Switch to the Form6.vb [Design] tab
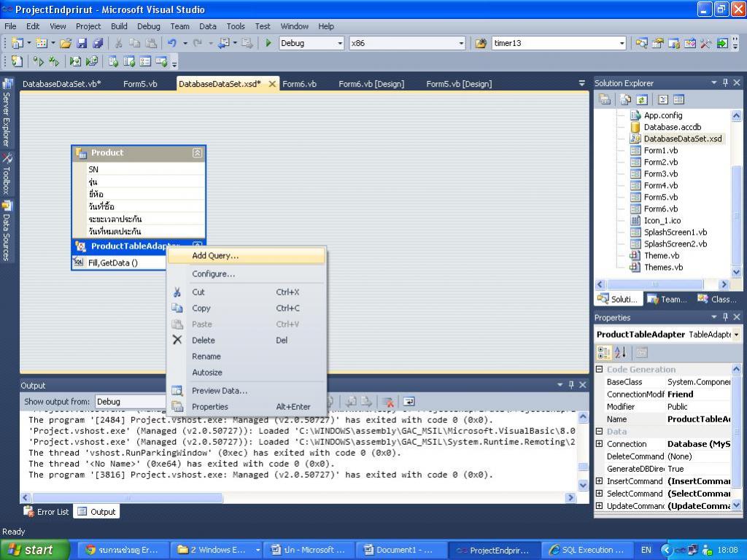 pyautogui.click(x=371, y=84)
